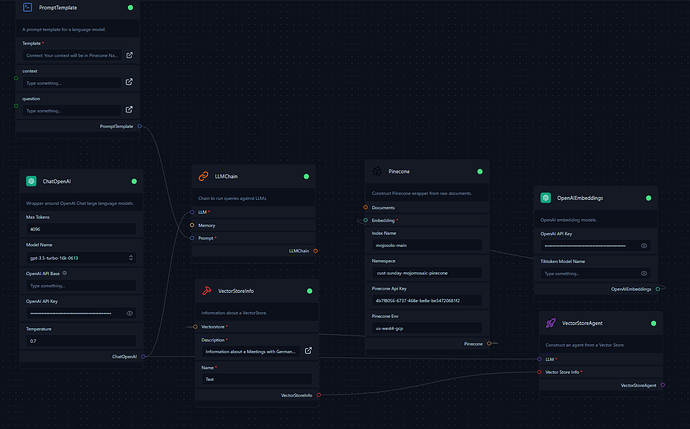The width and height of the screenshot is (690, 429).
Task: Click PromptTemplate context input handle
Action: 16,78
